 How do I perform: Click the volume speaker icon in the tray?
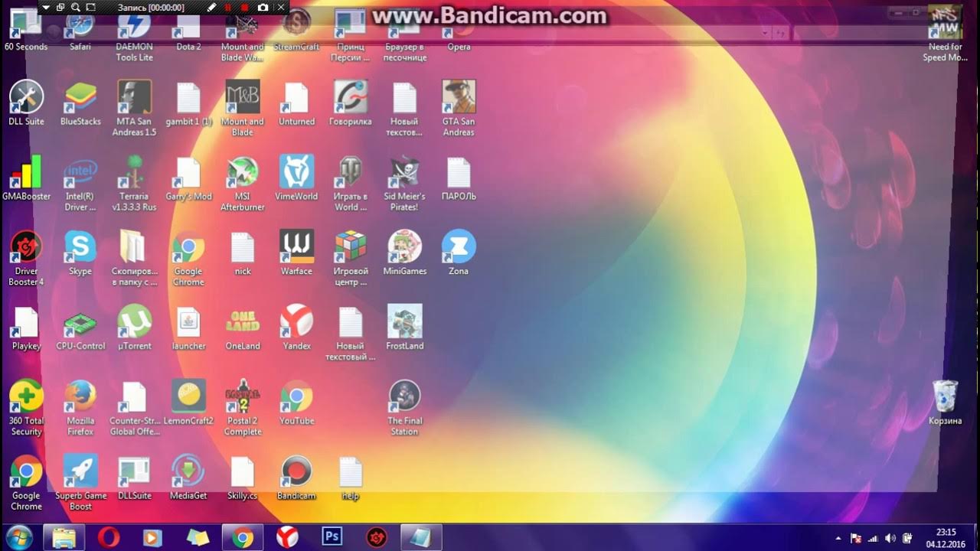[890, 538]
